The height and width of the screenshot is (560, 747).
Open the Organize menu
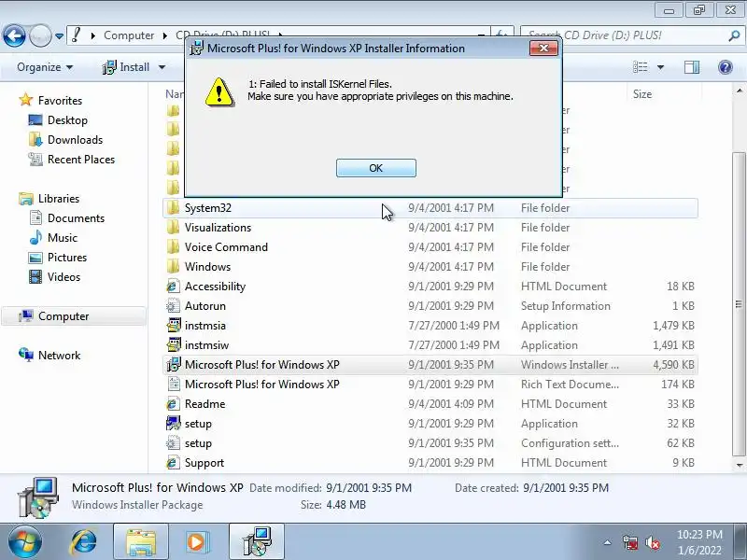tap(45, 67)
